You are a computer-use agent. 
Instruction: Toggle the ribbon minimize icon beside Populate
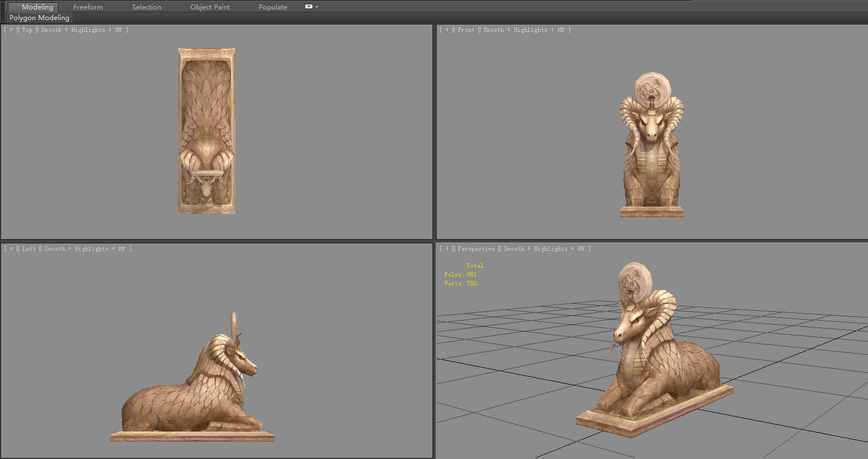pyautogui.click(x=309, y=7)
